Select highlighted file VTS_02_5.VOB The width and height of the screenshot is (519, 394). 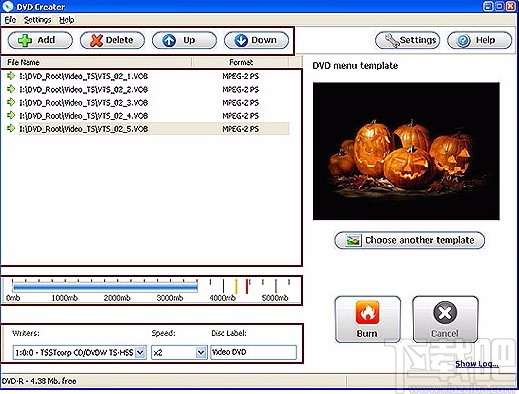pyautogui.click(x=83, y=129)
